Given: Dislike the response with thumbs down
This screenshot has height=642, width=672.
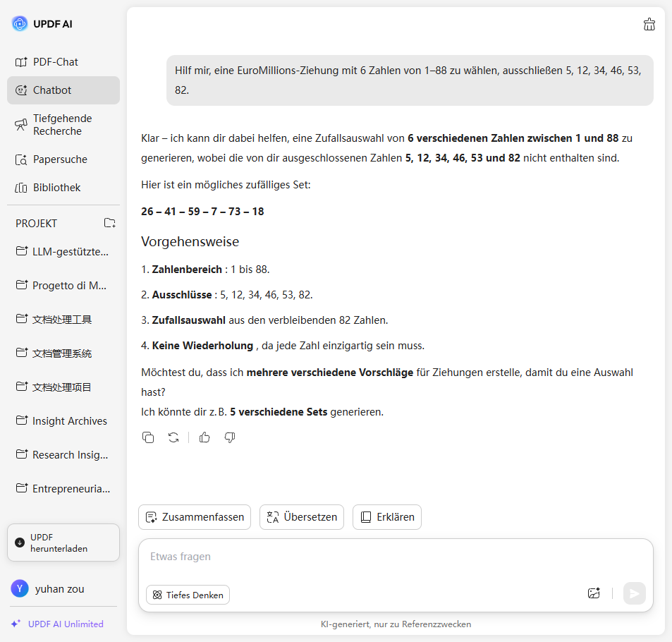Looking at the screenshot, I should point(230,437).
